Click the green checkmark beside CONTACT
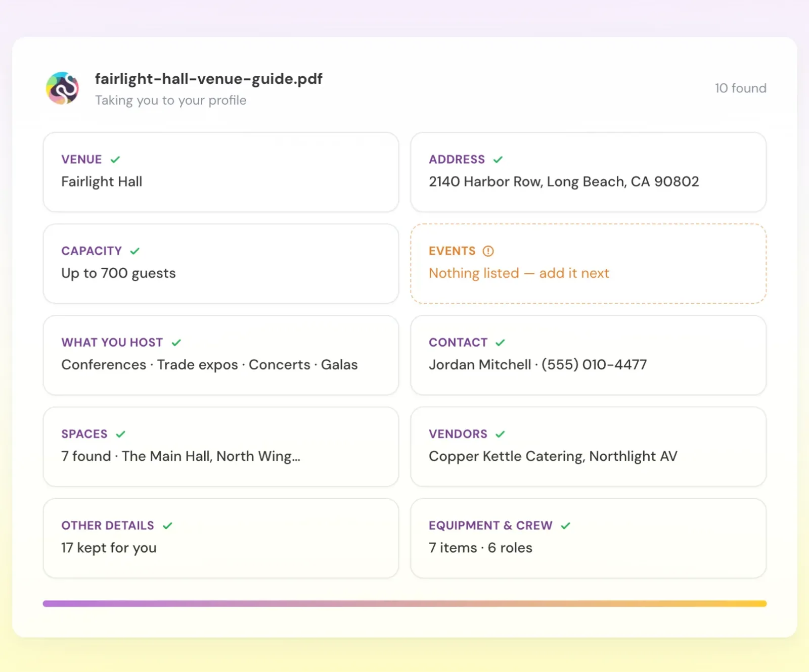Image resolution: width=809 pixels, height=672 pixels. pyautogui.click(x=500, y=343)
